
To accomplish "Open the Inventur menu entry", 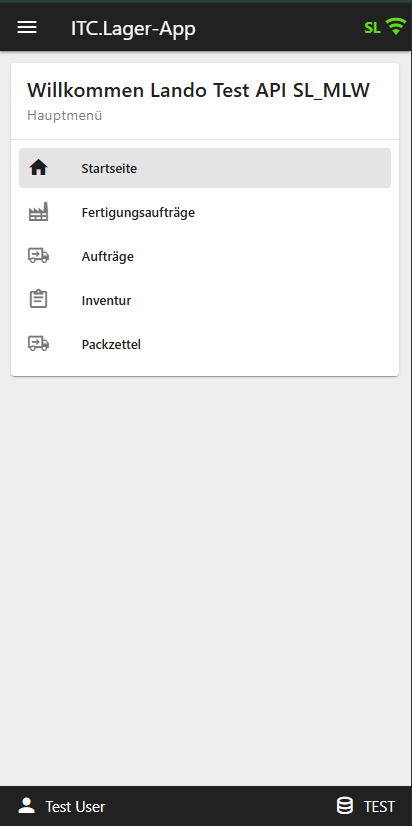I will (x=205, y=300).
